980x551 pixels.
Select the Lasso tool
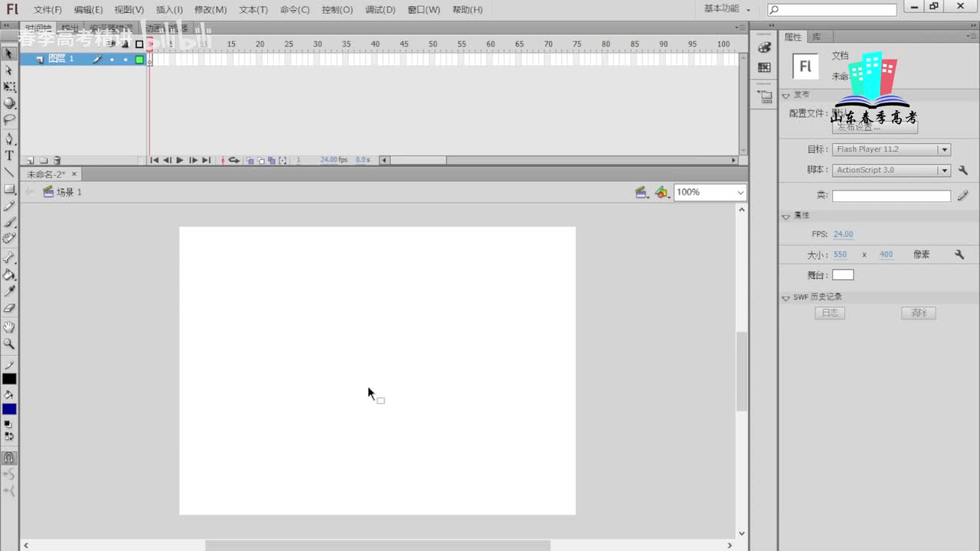9,120
